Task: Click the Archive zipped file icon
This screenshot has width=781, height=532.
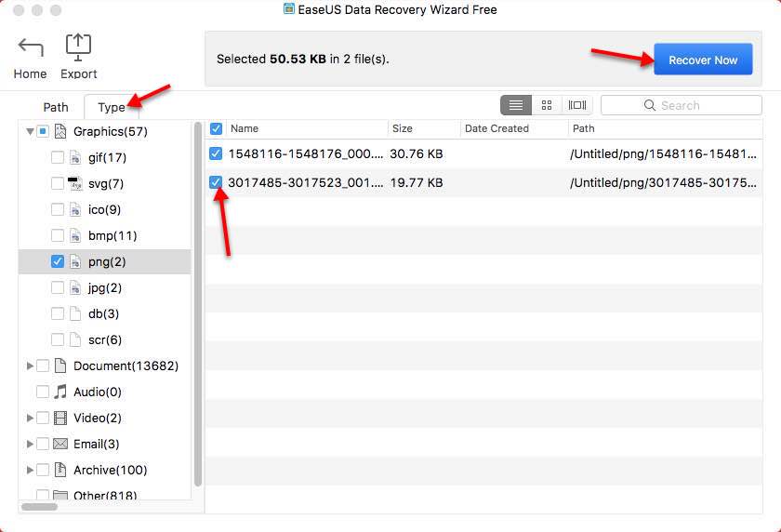Action: click(x=60, y=470)
